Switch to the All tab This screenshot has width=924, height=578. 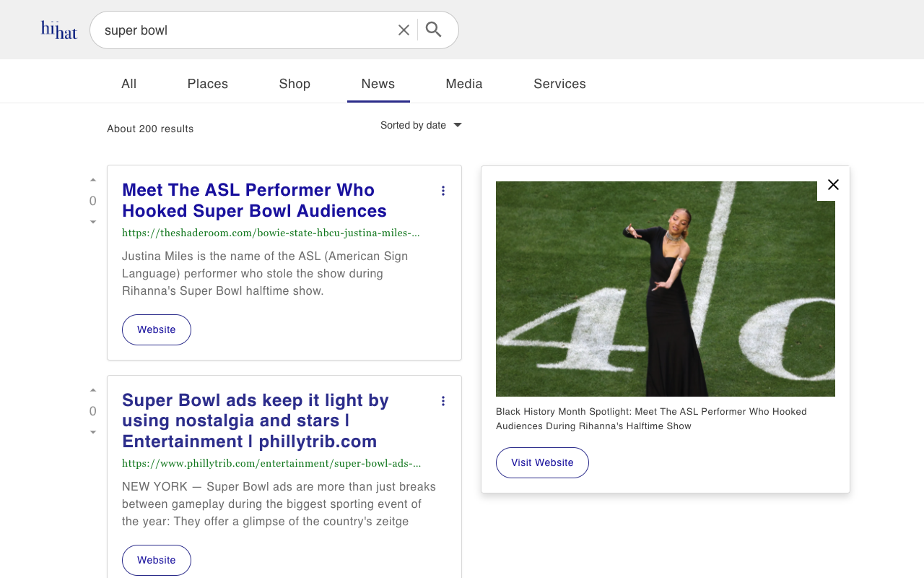(x=129, y=84)
